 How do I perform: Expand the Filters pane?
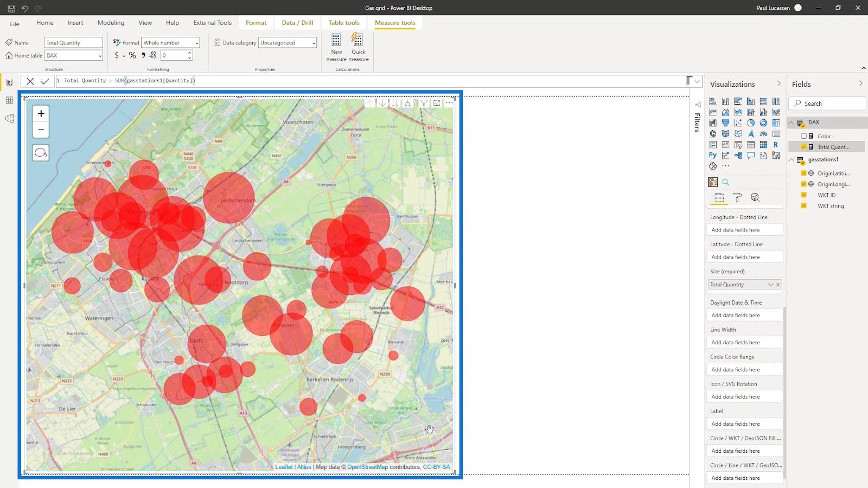point(698,104)
